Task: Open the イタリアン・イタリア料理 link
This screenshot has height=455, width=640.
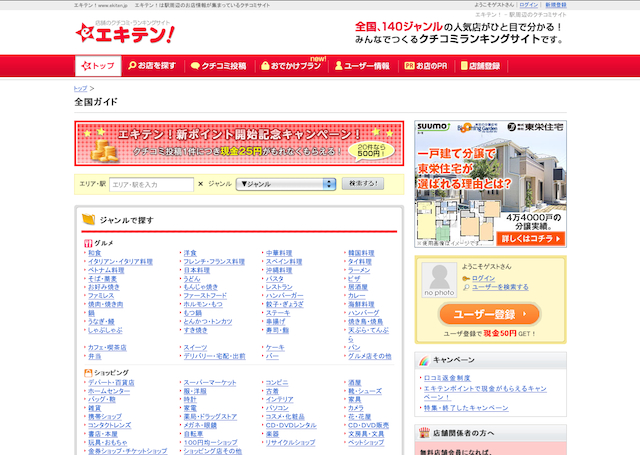Action: (x=120, y=262)
